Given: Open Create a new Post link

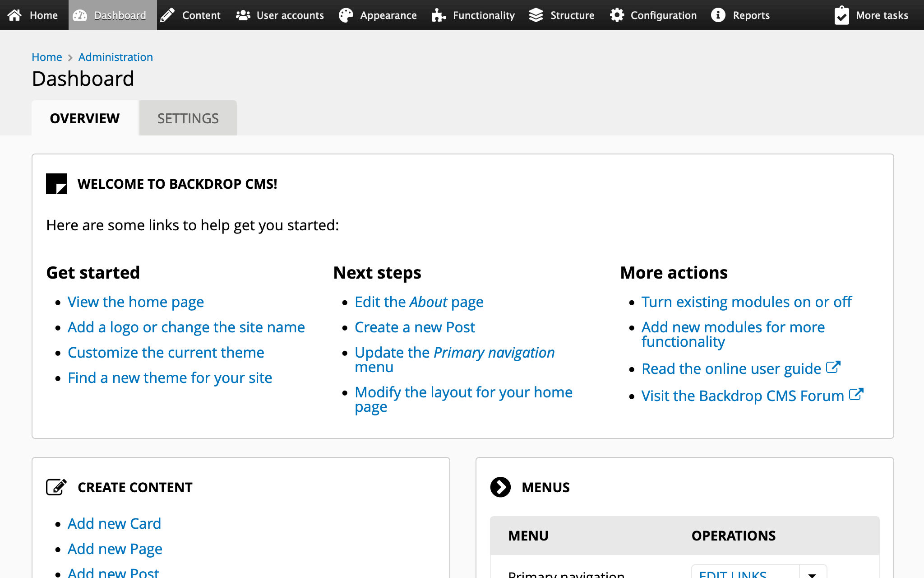Looking at the screenshot, I should coord(415,327).
